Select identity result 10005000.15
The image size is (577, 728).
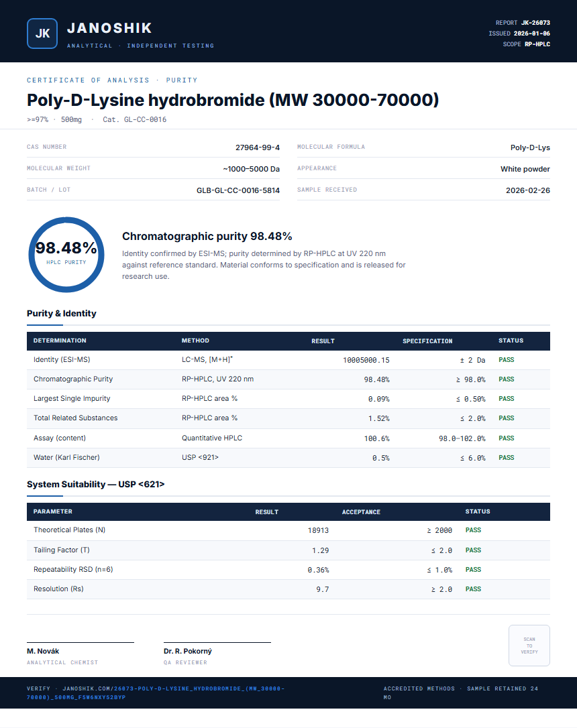tap(366, 360)
